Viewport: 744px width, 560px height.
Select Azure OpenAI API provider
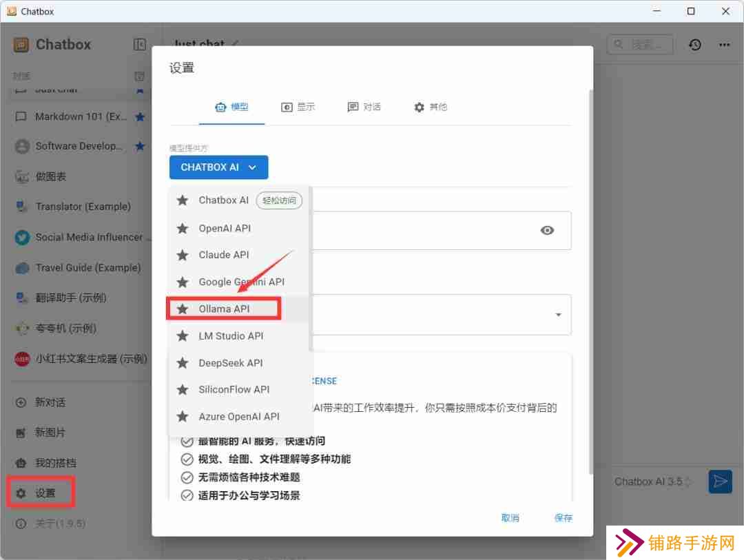pos(238,417)
